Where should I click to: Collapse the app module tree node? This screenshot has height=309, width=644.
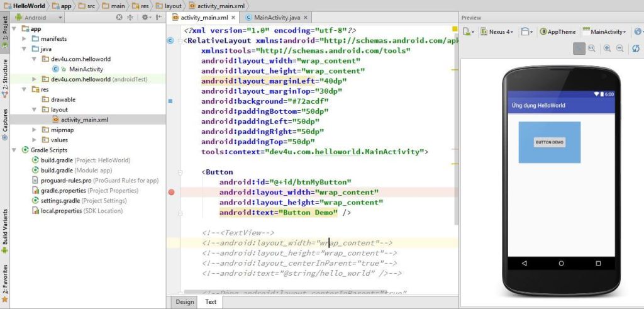click(x=14, y=29)
